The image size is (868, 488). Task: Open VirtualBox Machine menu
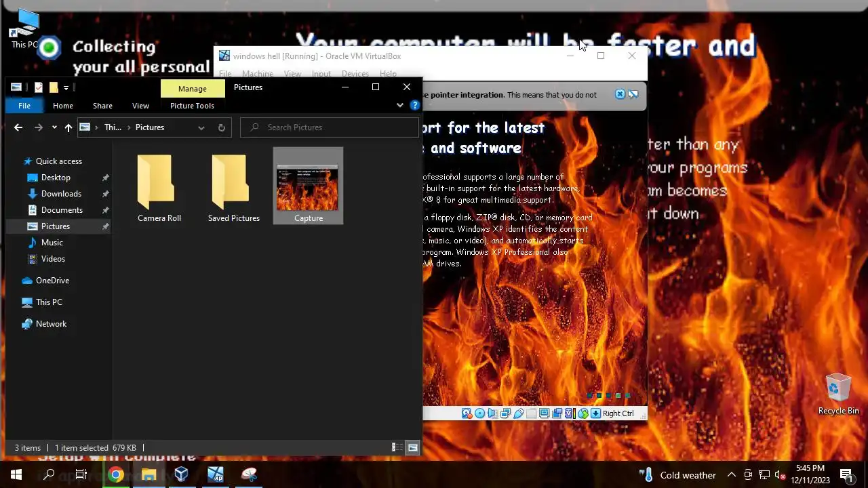[258, 74]
